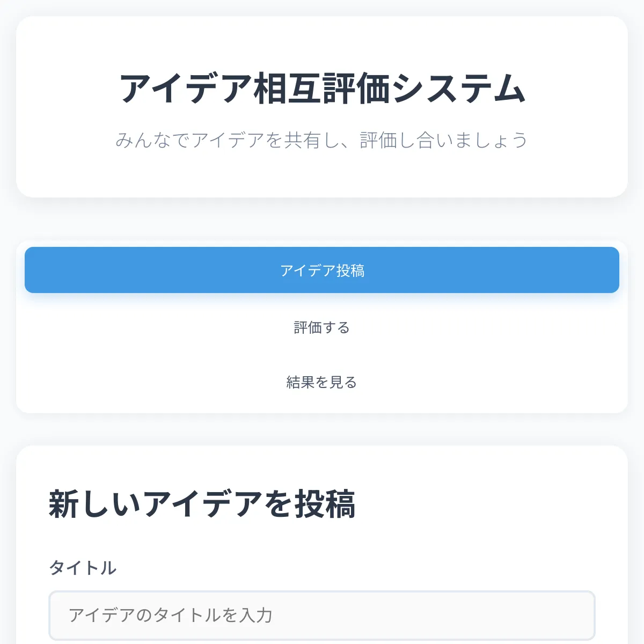Click the タイトル field label
This screenshot has width=644, height=644.
[83, 567]
